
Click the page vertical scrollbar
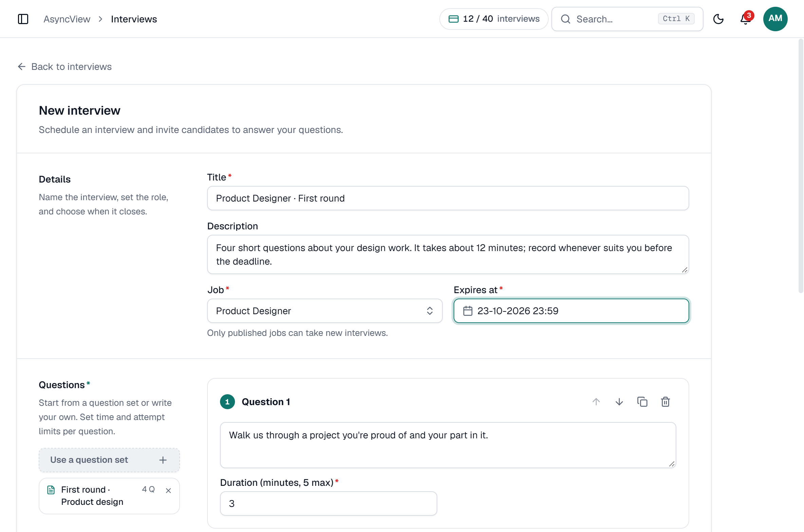pyautogui.click(x=801, y=166)
